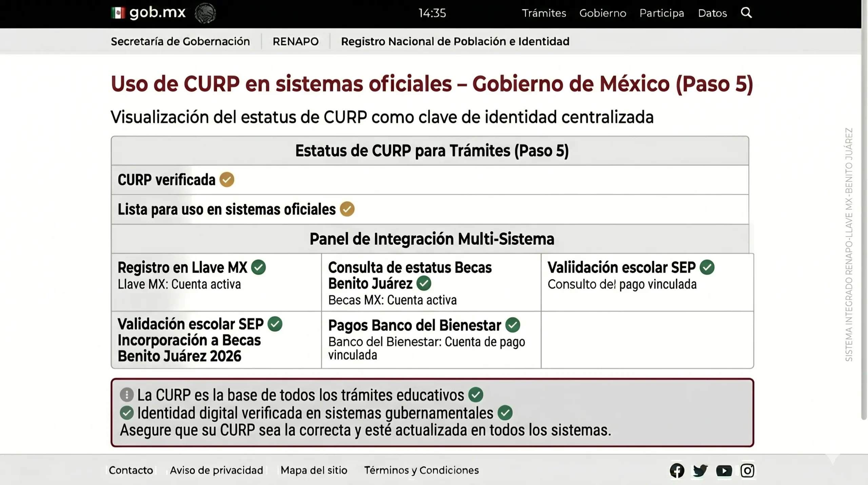This screenshot has width=868, height=485.
Task: Click the 14:35 clock in header
Action: pyautogui.click(x=432, y=13)
